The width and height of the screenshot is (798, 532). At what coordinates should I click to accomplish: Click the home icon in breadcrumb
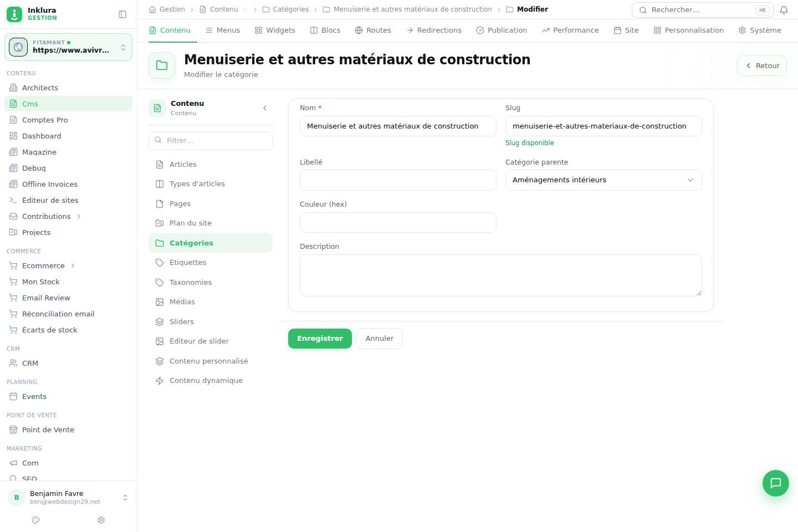[152, 9]
